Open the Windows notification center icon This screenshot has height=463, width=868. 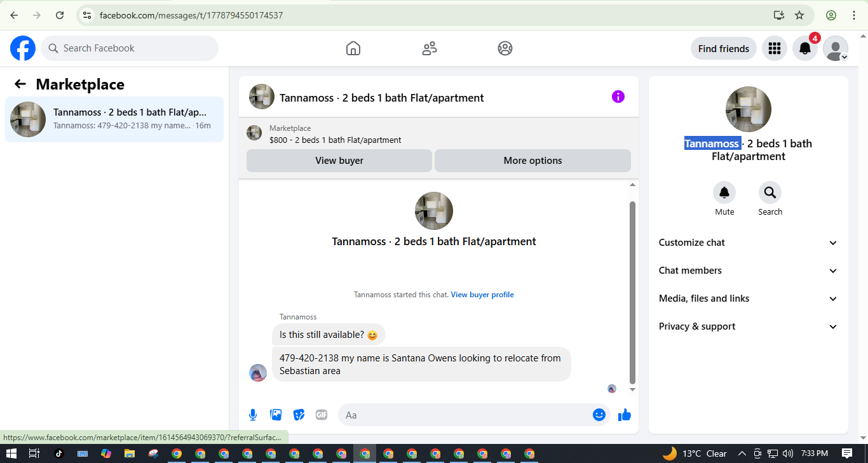846,453
